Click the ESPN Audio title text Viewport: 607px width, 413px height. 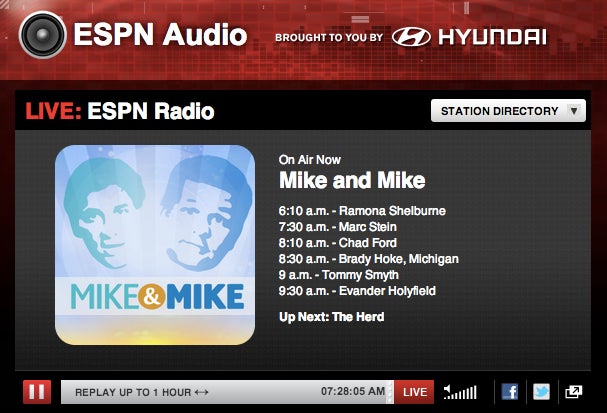(x=160, y=35)
